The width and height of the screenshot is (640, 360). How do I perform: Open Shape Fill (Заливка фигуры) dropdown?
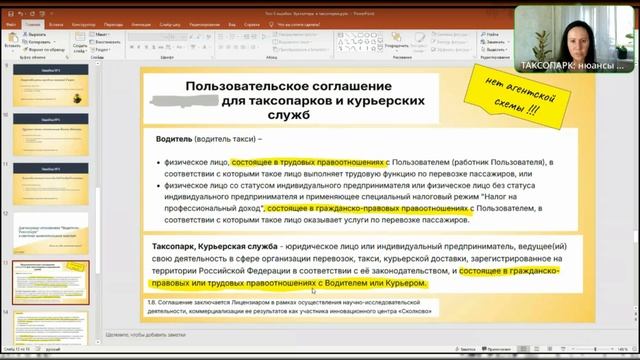coord(451,35)
